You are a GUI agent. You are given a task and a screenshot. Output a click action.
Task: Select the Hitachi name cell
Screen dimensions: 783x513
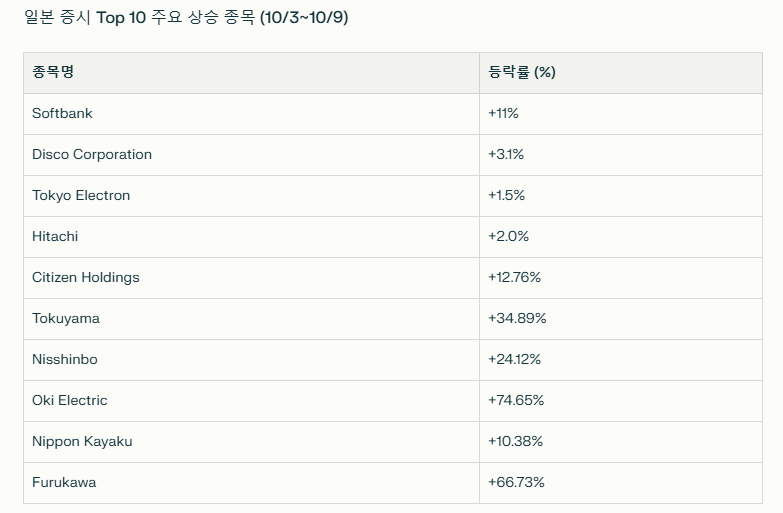[55, 236]
